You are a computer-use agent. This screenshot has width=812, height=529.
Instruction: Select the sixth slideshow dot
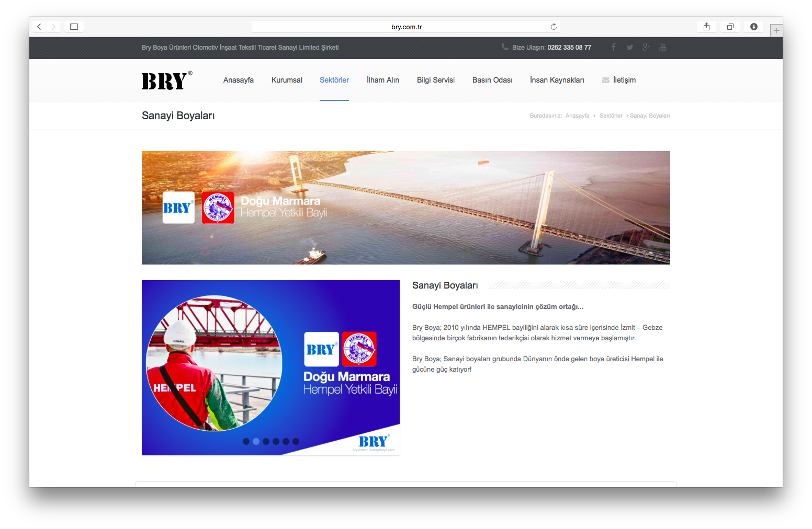click(x=296, y=441)
